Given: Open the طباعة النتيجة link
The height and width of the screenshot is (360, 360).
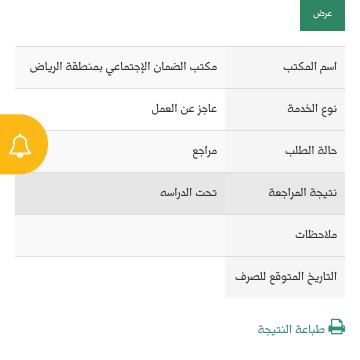Looking at the screenshot, I should pos(291,329).
